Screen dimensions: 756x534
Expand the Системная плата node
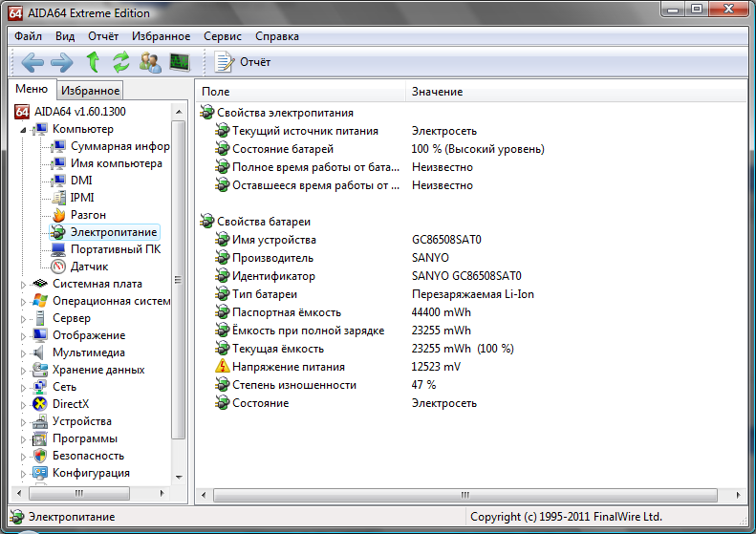(x=23, y=285)
